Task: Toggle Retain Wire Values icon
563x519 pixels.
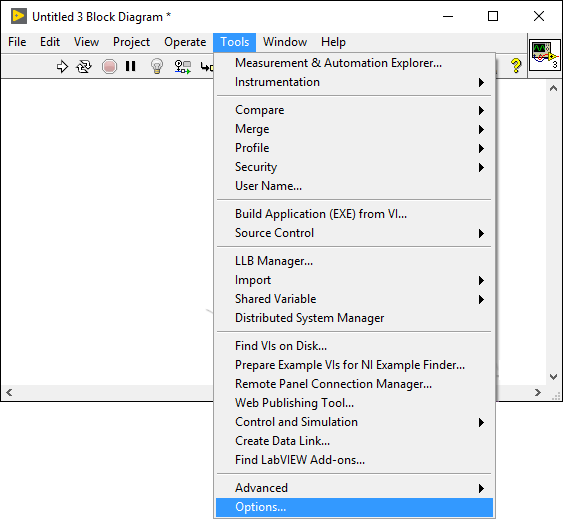Action: tap(183, 67)
